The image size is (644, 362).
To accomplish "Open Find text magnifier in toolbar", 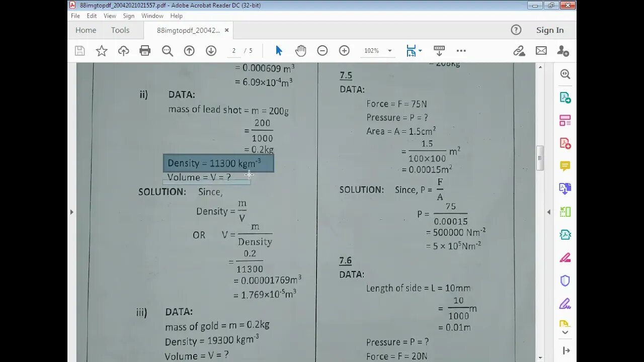I will point(167,51).
